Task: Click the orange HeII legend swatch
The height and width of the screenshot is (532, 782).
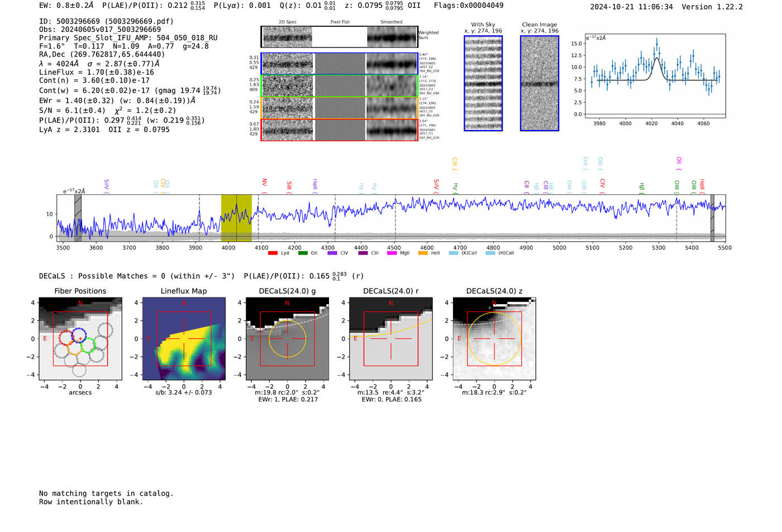Action: [x=423, y=253]
